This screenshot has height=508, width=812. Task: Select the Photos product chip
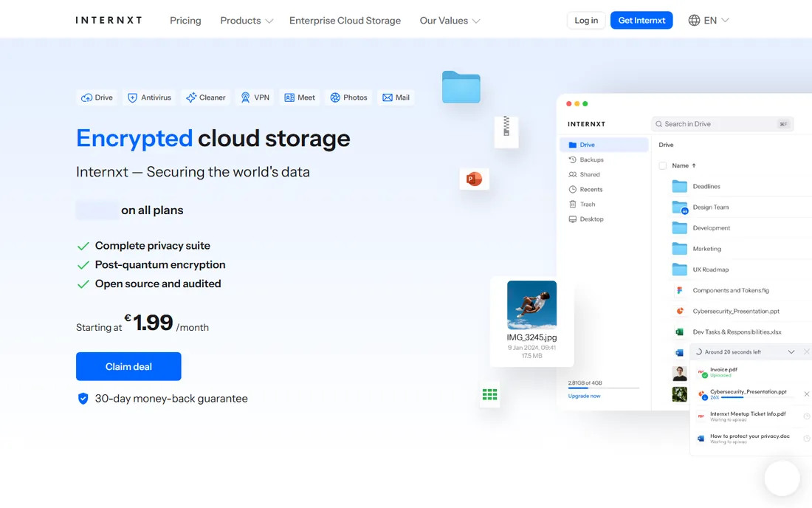pos(348,97)
